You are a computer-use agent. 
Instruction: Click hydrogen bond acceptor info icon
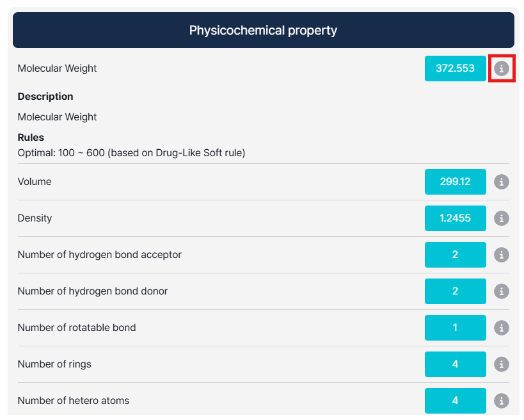(x=502, y=255)
